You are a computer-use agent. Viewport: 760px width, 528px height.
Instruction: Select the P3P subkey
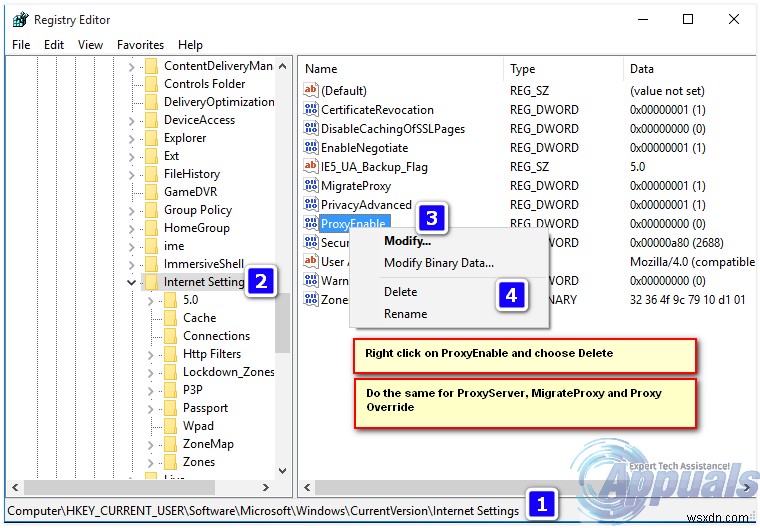tap(193, 390)
